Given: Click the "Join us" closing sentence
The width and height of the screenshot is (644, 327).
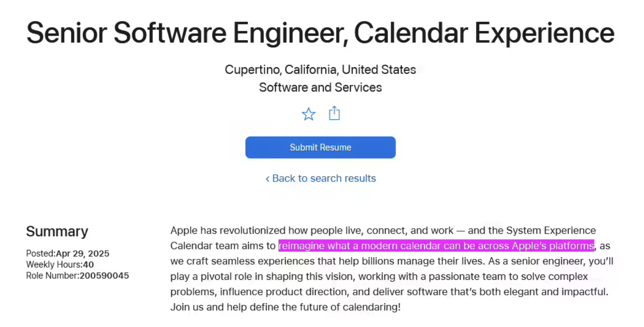Looking at the screenshot, I should point(285,307).
